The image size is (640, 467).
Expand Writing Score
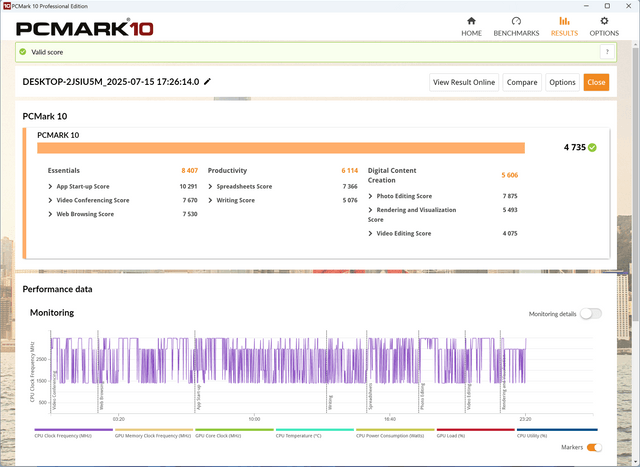210,200
